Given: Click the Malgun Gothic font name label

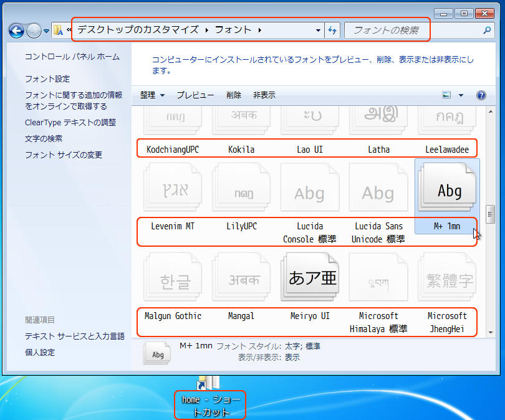Looking at the screenshot, I should [173, 316].
